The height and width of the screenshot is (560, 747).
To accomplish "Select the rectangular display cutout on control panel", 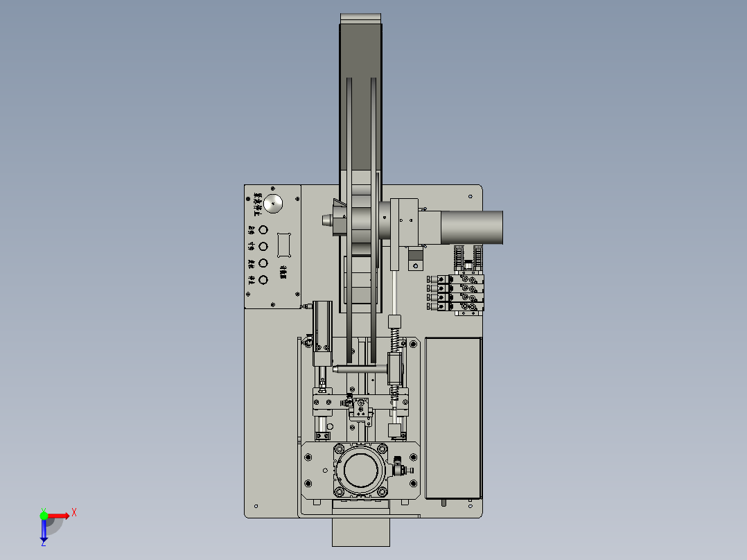I will [284, 245].
